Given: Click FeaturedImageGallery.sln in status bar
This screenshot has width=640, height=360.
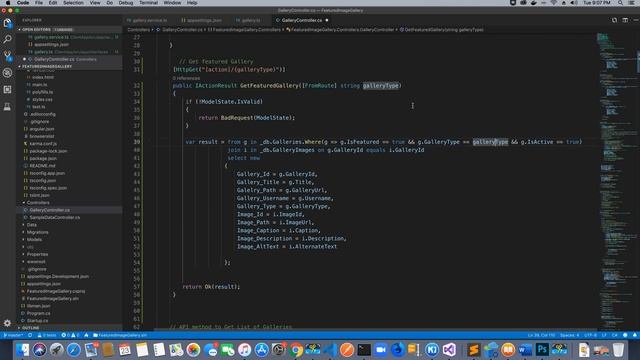Looking at the screenshot, I should tap(120, 335).
